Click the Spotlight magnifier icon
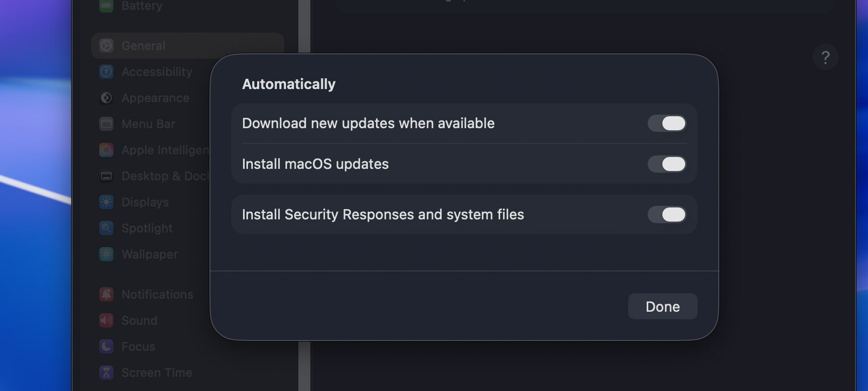Screen dimensions: 868x391 tap(106, 228)
